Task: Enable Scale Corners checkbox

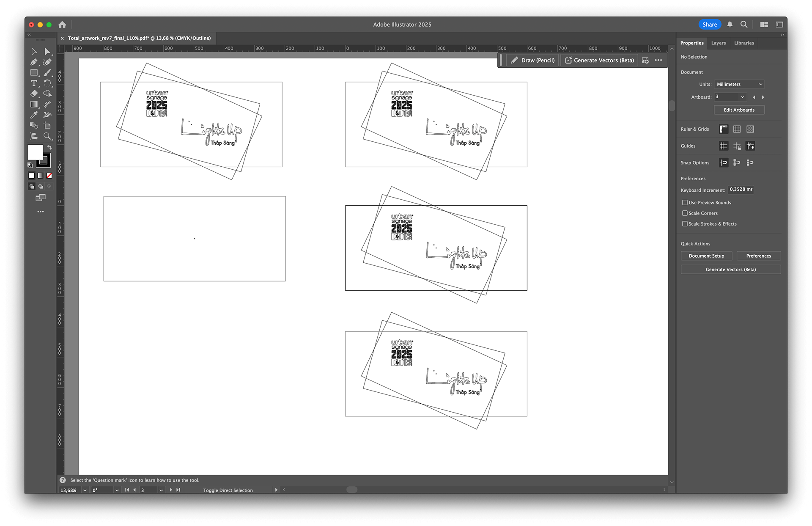Action: (685, 213)
